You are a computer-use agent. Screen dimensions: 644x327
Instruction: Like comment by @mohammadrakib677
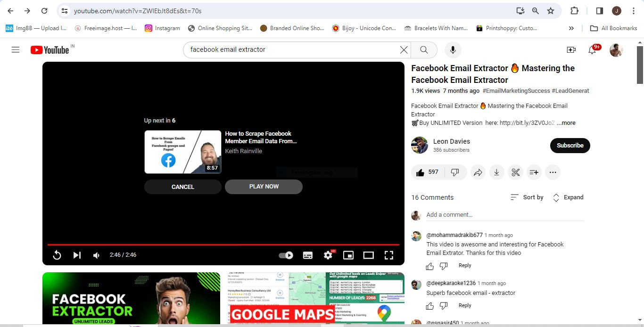coord(430,267)
